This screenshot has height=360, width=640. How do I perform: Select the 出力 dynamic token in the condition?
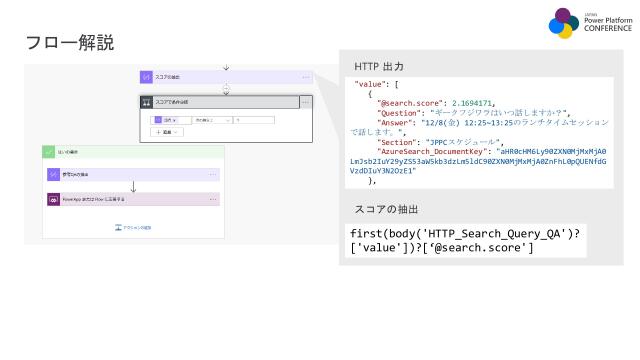166,120
